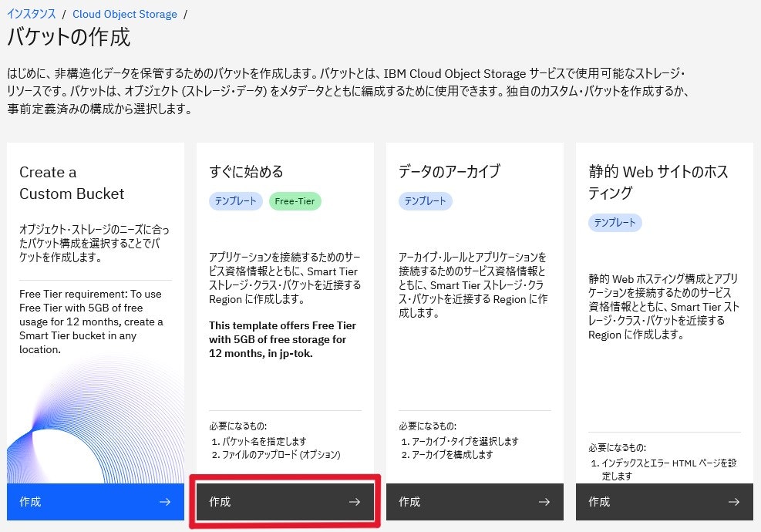This screenshot has width=761, height=532.
Task: Click arrow icon on Custom Bucket 作成 button
Action: [x=165, y=501]
